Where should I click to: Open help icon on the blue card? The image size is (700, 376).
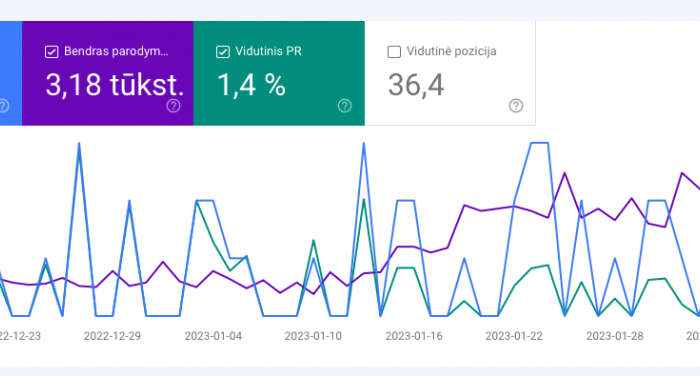3,106
